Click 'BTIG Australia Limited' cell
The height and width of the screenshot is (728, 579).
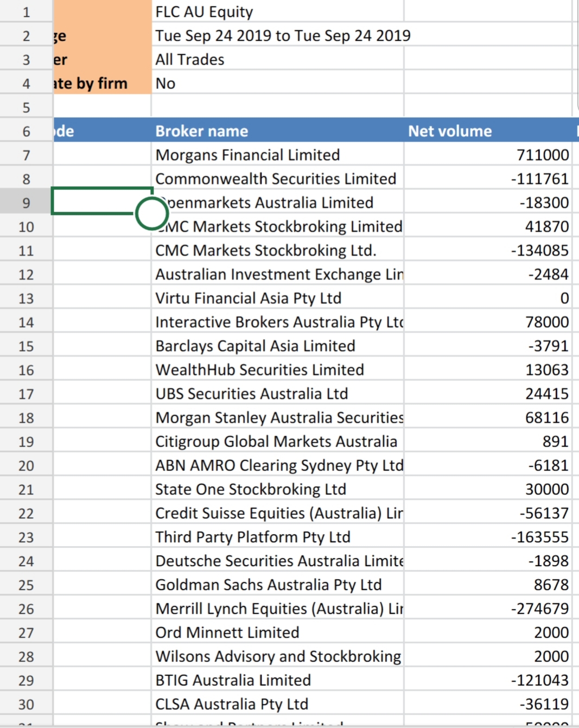pos(277,680)
